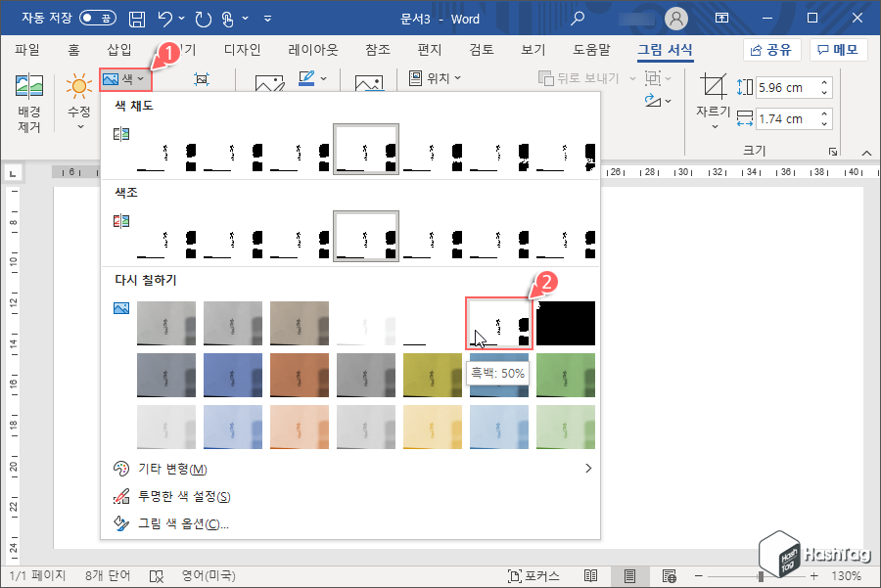The height and width of the screenshot is (588, 881).
Task: Select the highlighted 색 채도 saturation thumbnail
Action: (366, 149)
